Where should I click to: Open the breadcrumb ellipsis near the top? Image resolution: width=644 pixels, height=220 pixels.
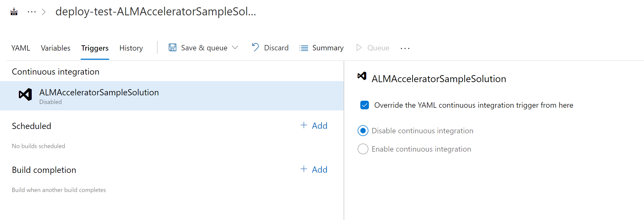pyautogui.click(x=31, y=12)
